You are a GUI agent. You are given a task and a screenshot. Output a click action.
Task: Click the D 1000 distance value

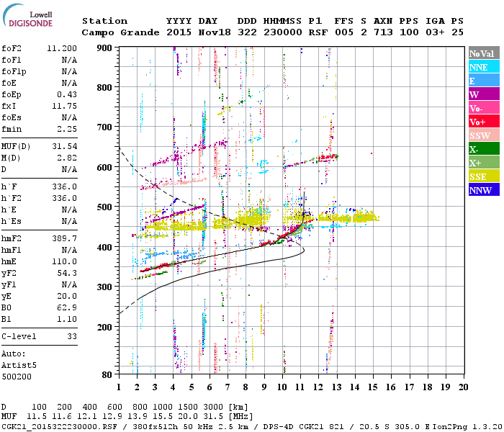click(x=163, y=408)
